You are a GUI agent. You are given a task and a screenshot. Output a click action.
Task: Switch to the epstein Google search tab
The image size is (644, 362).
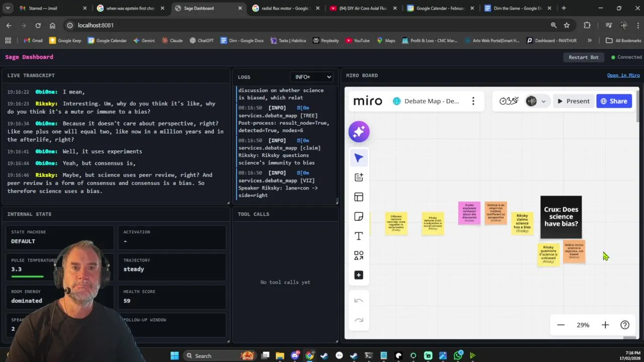click(x=129, y=8)
